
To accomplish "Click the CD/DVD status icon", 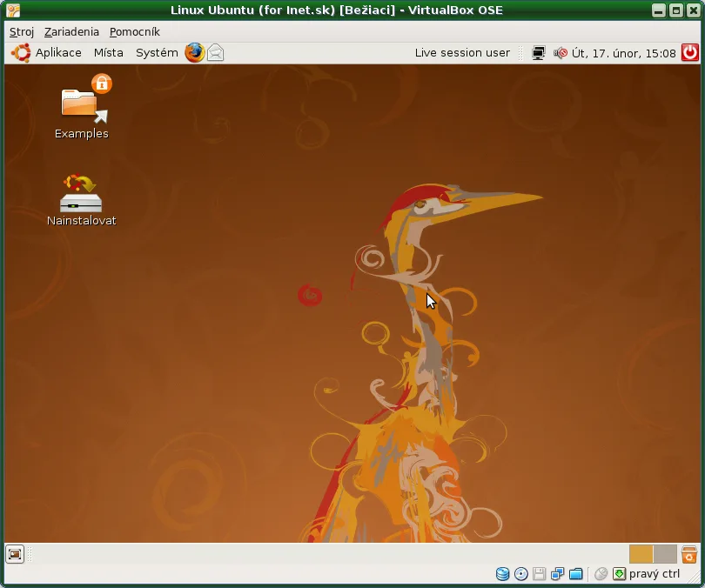I will pyautogui.click(x=521, y=573).
